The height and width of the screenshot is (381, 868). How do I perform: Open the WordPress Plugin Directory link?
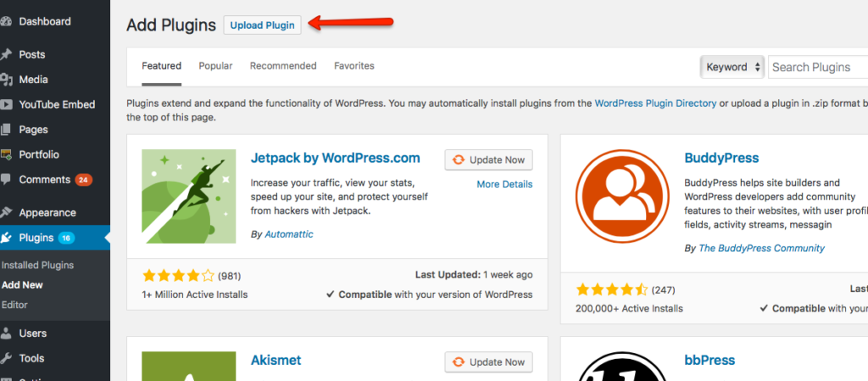pyautogui.click(x=655, y=103)
